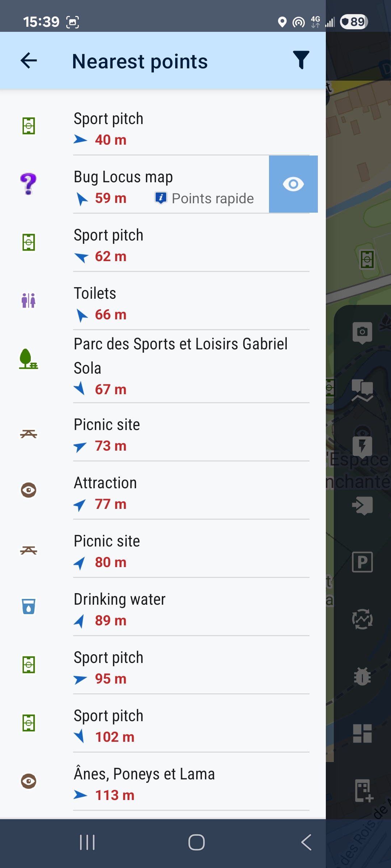The image size is (391, 868).
Task: Open the filter funnel for nearest points
Action: point(301,60)
